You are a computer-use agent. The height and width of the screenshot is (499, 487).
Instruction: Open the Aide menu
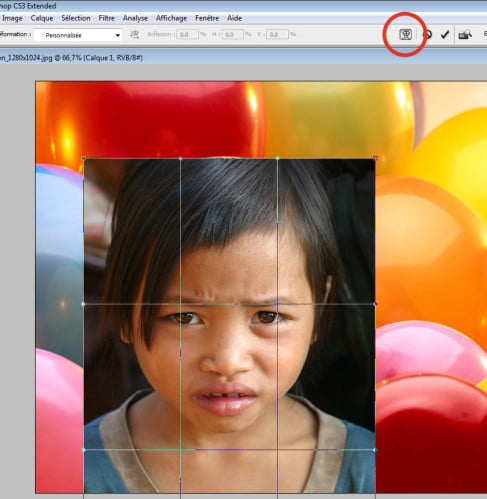coord(234,18)
